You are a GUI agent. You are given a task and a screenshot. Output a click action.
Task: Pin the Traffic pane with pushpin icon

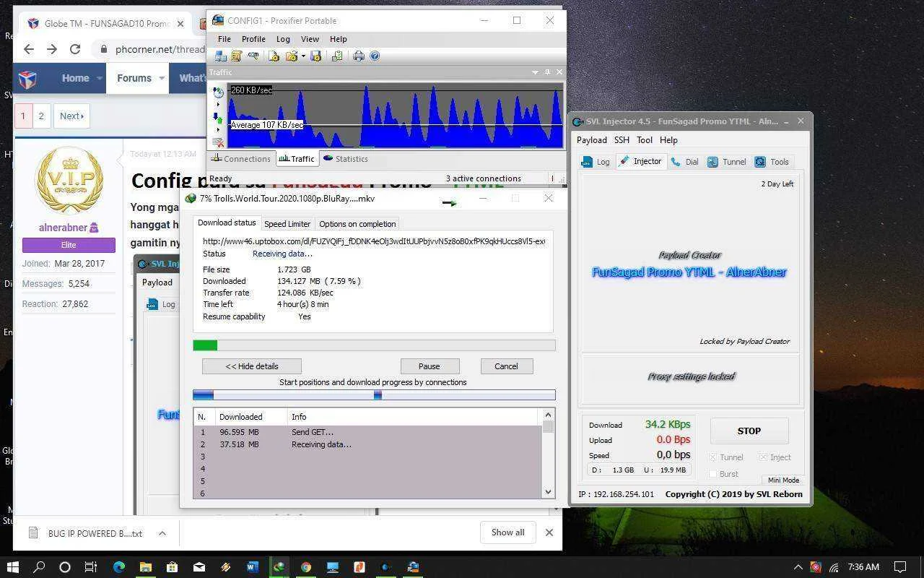(547, 72)
